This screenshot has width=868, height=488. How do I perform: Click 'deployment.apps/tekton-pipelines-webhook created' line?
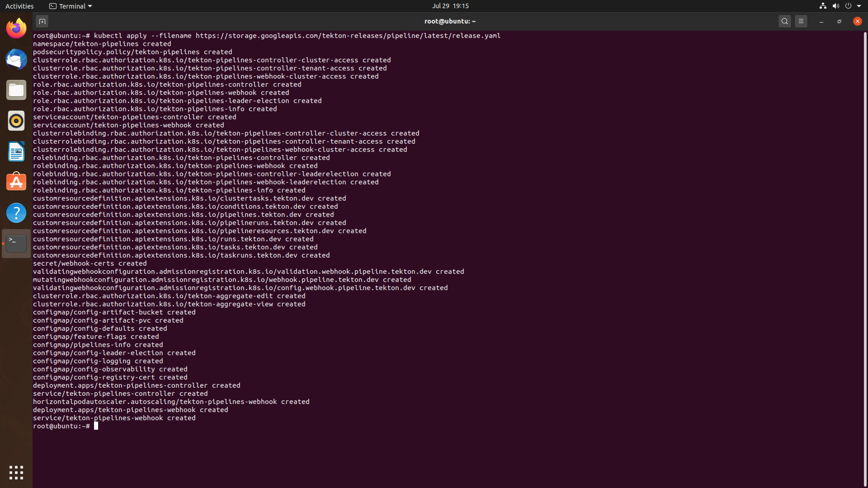[130, 410]
